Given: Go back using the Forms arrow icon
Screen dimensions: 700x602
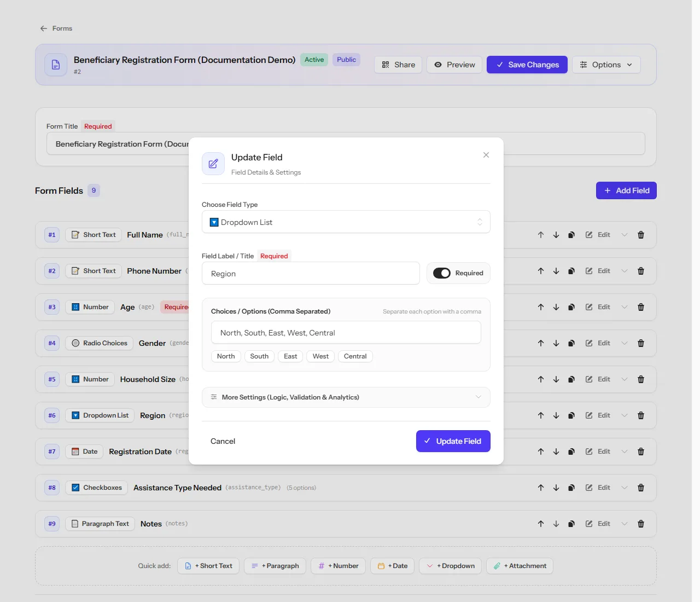Looking at the screenshot, I should tap(44, 28).
